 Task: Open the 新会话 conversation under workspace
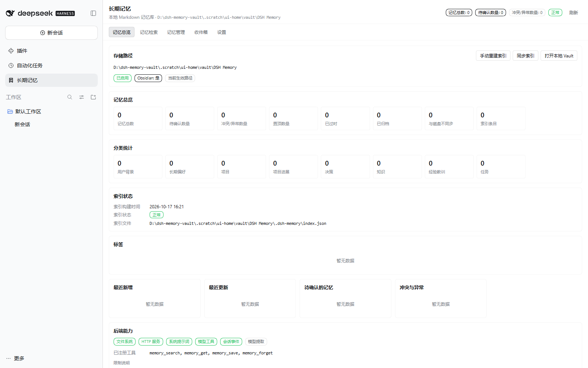click(51, 124)
